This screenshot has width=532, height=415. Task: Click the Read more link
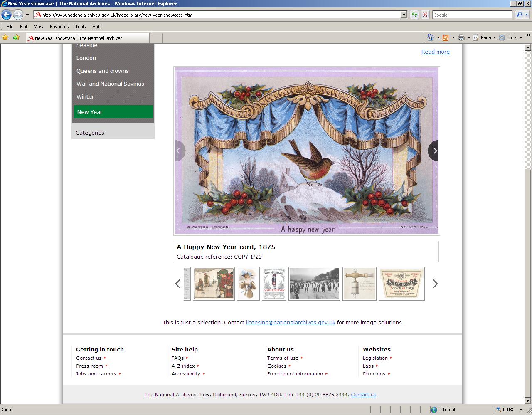click(435, 52)
